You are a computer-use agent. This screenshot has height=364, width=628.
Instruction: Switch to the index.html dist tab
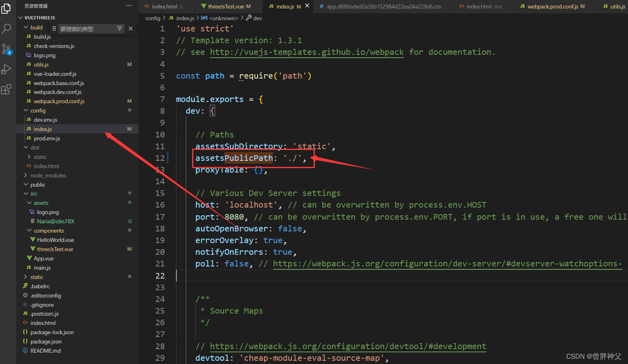tap(484, 6)
